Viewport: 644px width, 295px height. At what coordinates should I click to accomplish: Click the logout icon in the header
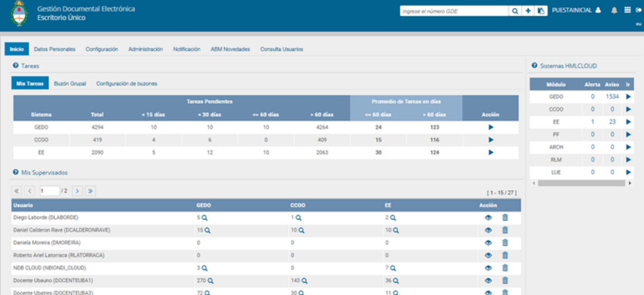click(x=638, y=10)
